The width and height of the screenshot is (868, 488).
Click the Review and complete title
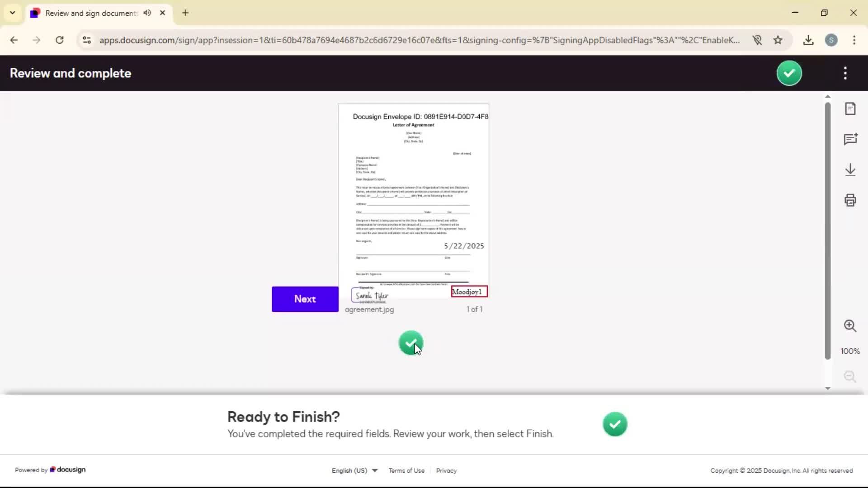71,73
